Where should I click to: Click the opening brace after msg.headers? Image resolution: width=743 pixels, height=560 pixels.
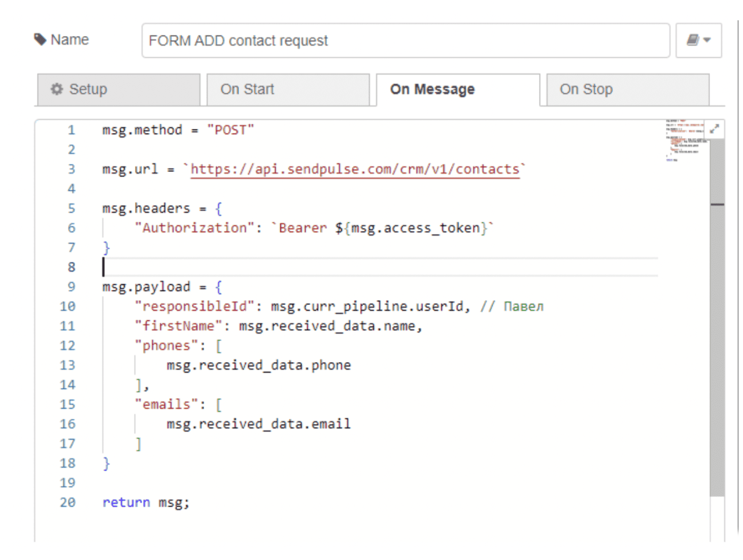(x=218, y=208)
